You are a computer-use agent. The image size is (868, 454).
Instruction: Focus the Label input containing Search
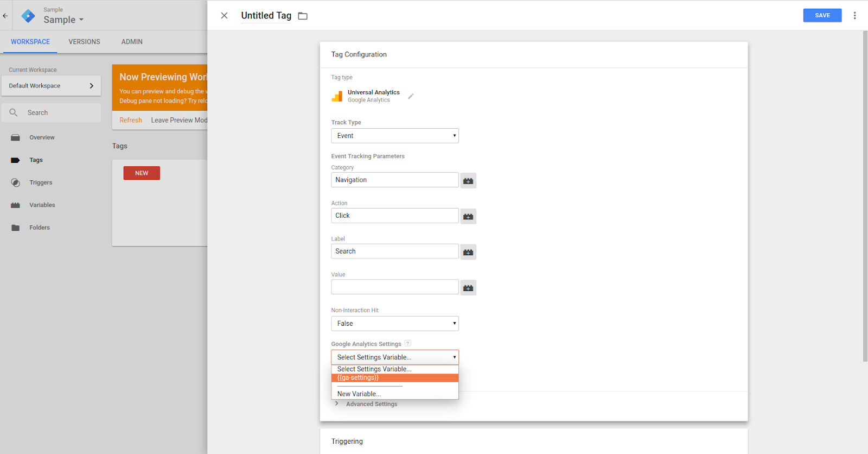pos(395,251)
